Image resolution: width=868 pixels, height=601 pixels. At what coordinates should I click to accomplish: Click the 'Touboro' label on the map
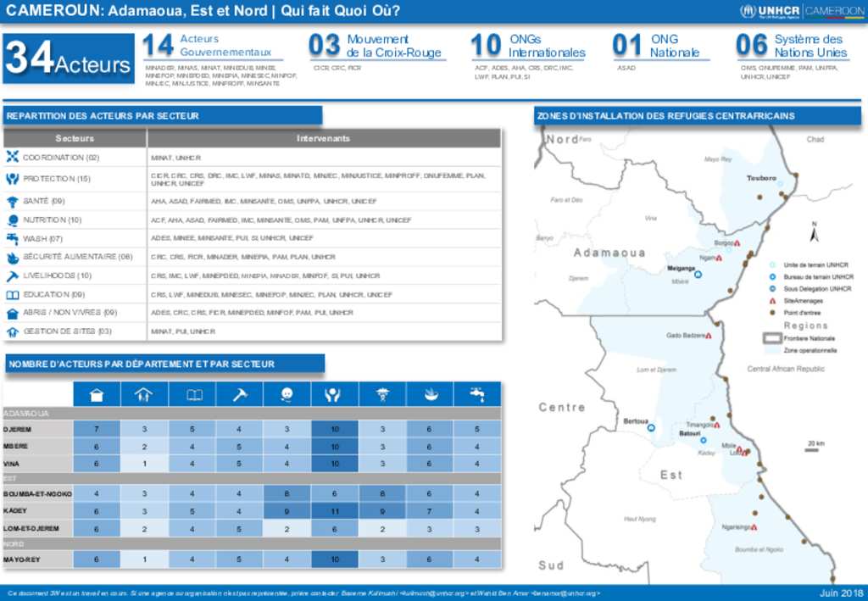(x=762, y=178)
